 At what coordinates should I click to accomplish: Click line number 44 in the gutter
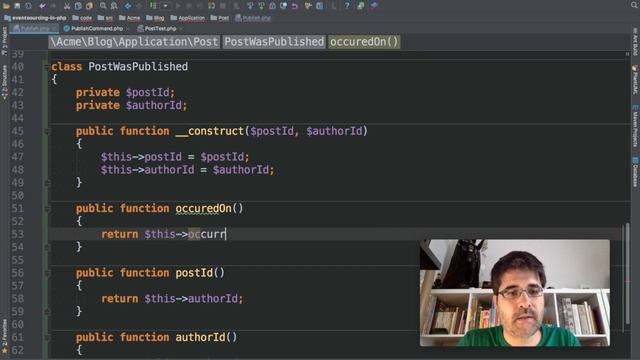(x=18, y=118)
